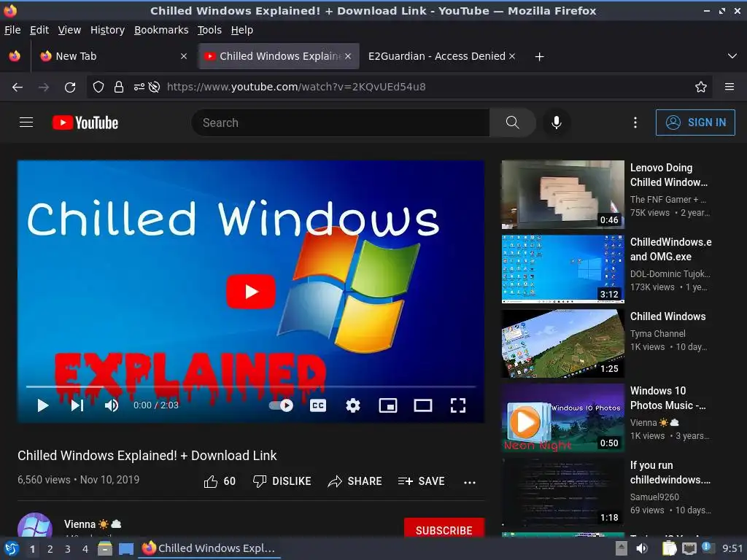The height and width of the screenshot is (560, 747).
Task: Click the SIGN IN button
Action: 695,122
